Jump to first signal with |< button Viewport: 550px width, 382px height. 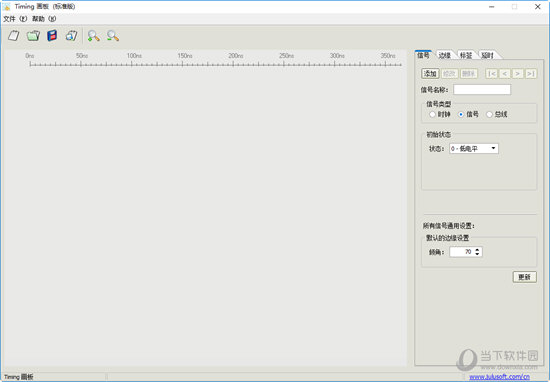pos(492,73)
